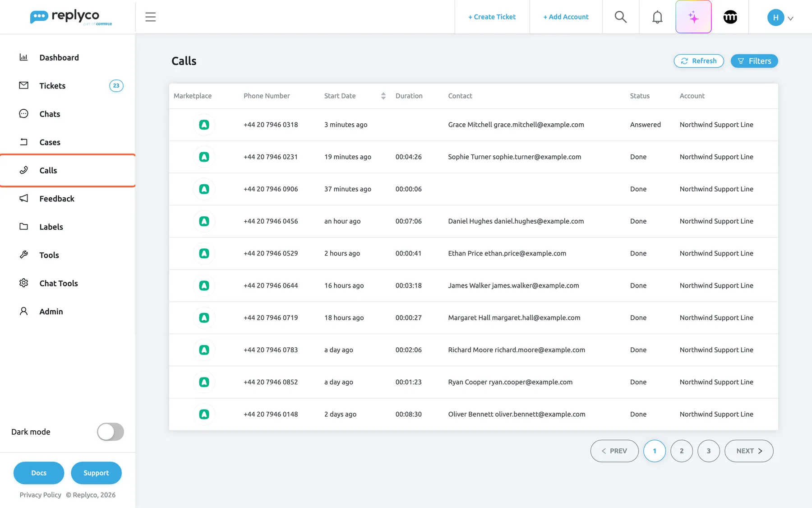Open the Docs button
Screen dimensions: 812x508
(39, 473)
